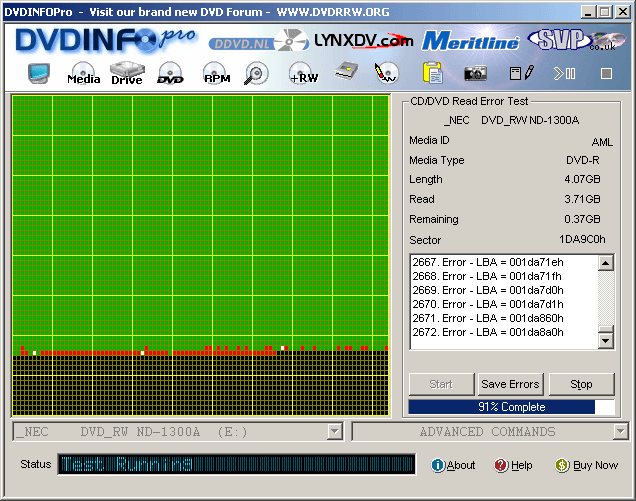Click the Remaining value 0.37GB

582,219
